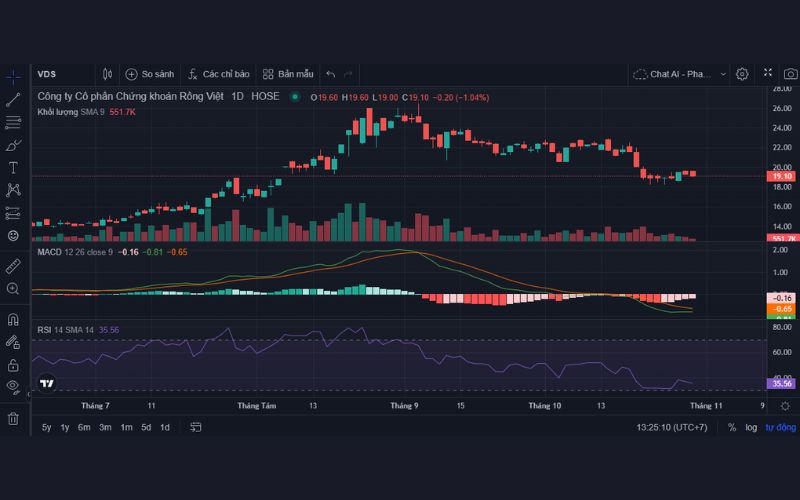
Task: Open the emoji sticker tool
Action: click(13, 235)
